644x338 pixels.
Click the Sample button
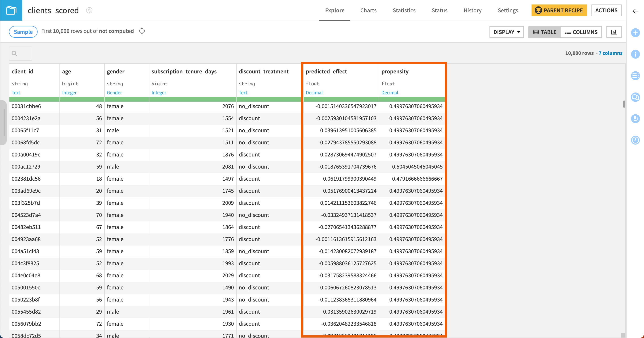[x=23, y=32]
